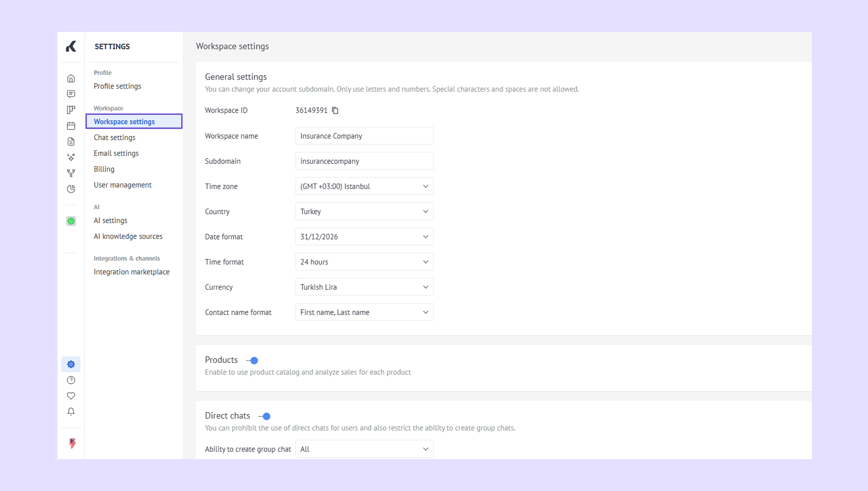The height and width of the screenshot is (491, 868).
Task: Open the chat messages sidebar icon
Action: click(71, 94)
